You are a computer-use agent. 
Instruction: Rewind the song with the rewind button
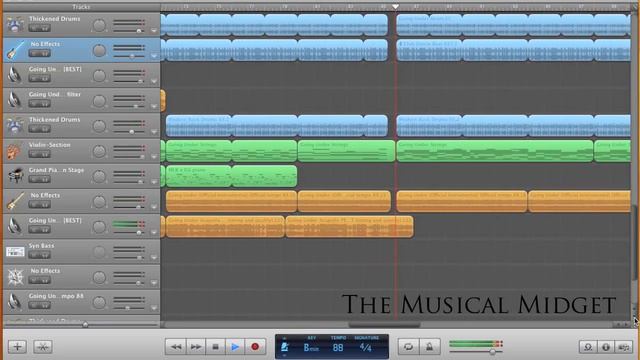click(x=176, y=347)
